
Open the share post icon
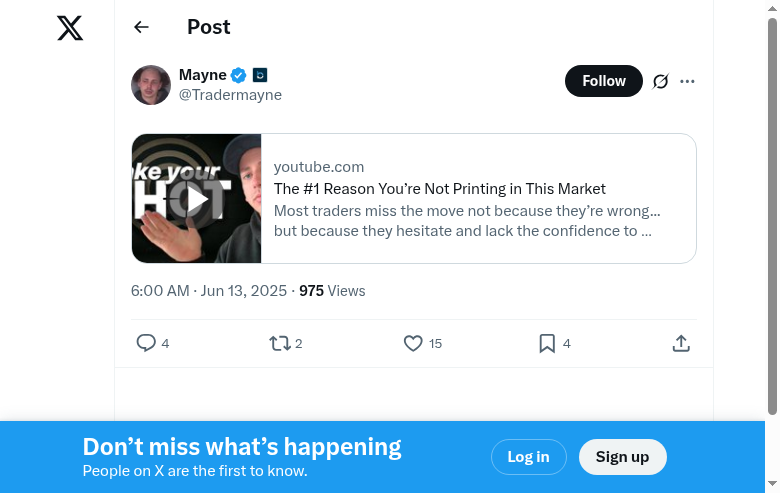(681, 343)
